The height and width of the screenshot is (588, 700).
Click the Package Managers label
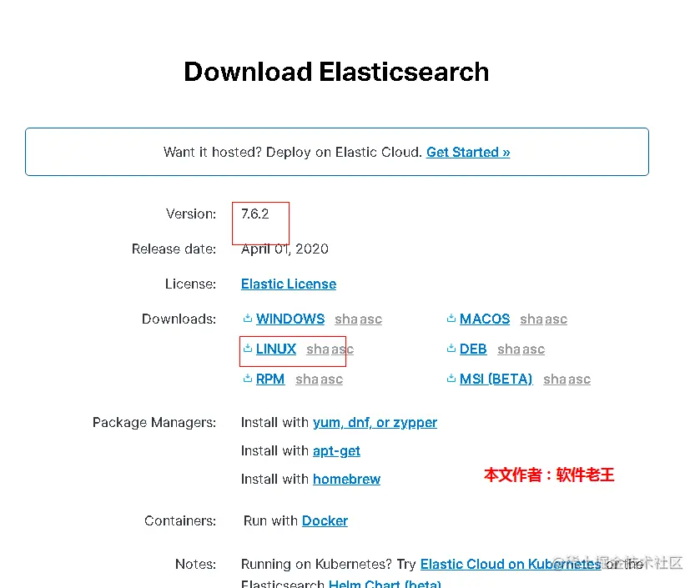(x=154, y=423)
